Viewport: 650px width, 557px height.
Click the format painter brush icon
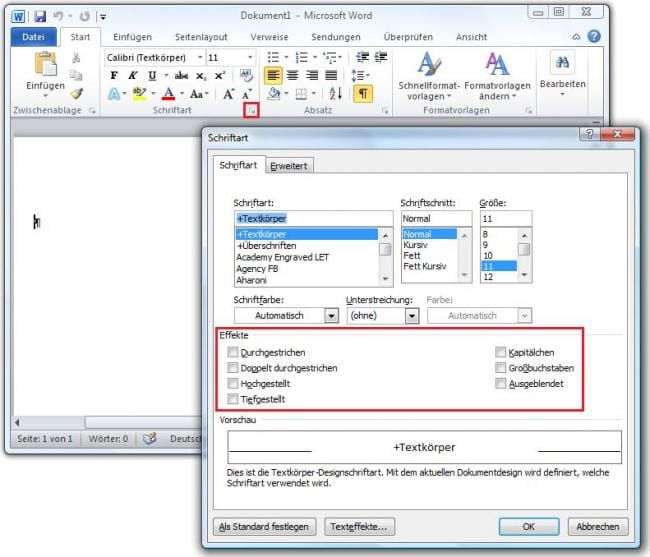click(x=77, y=94)
